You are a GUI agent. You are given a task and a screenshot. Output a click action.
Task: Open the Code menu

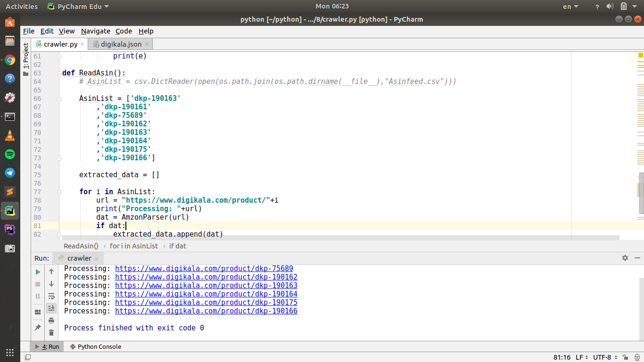pyautogui.click(x=124, y=31)
